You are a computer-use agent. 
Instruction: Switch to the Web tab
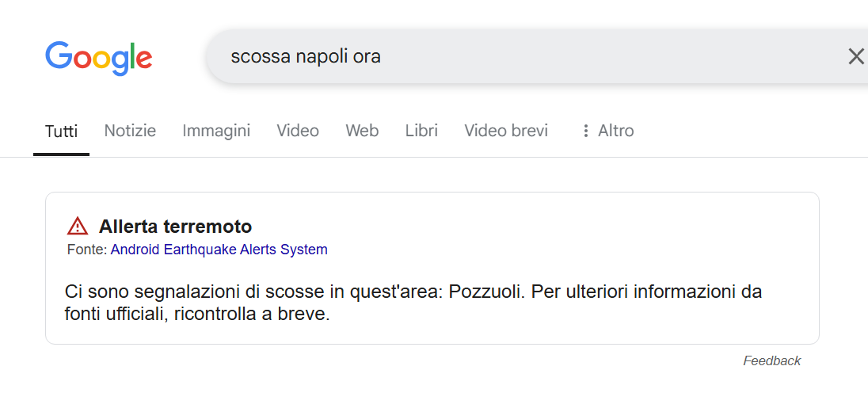pyautogui.click(x=362, y=131)
